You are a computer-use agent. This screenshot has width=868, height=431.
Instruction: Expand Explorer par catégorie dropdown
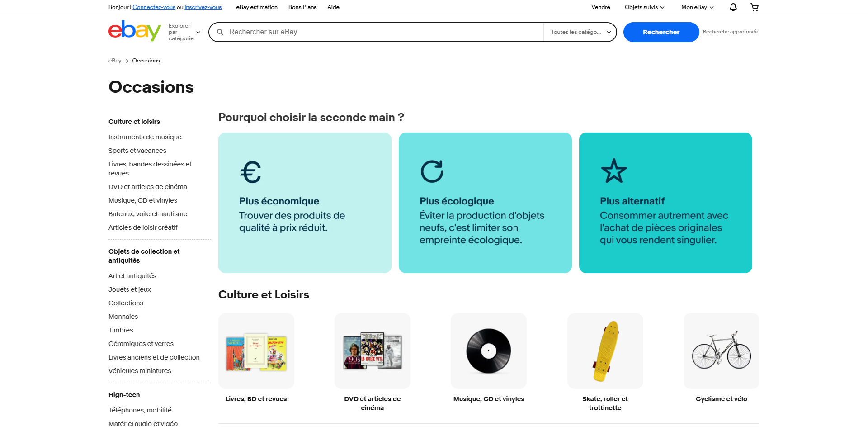click(184, 32)
